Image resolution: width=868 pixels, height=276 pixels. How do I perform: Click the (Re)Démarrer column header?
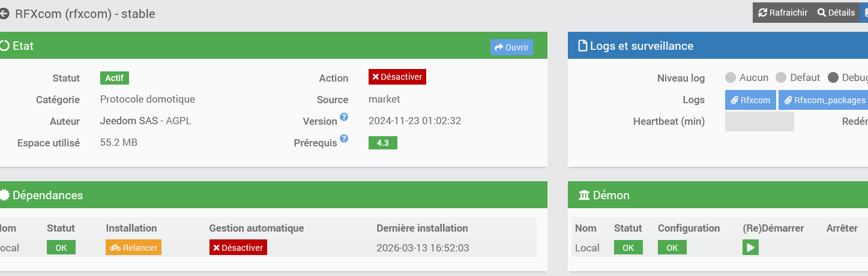(773, 228)
